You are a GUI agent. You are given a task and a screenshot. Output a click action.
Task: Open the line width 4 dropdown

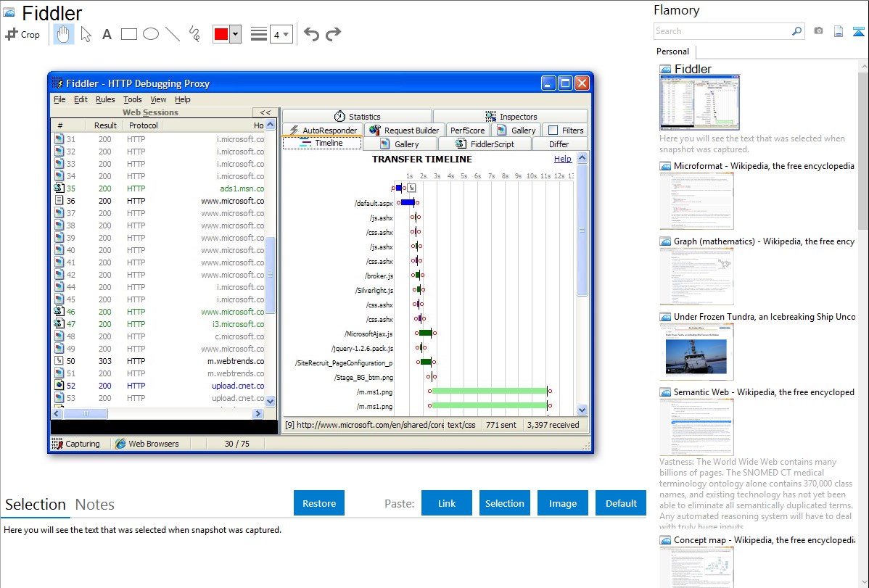pyautogui.click(x=281, y=34)
